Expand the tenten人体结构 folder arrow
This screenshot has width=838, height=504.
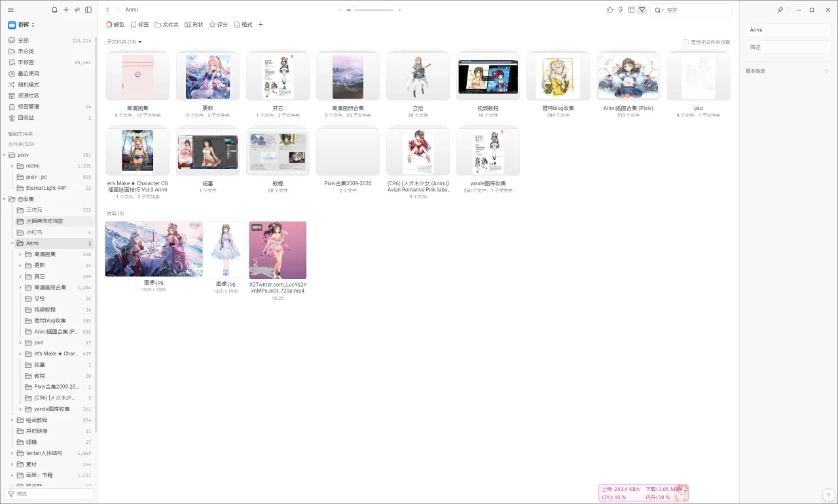[12, 453]
